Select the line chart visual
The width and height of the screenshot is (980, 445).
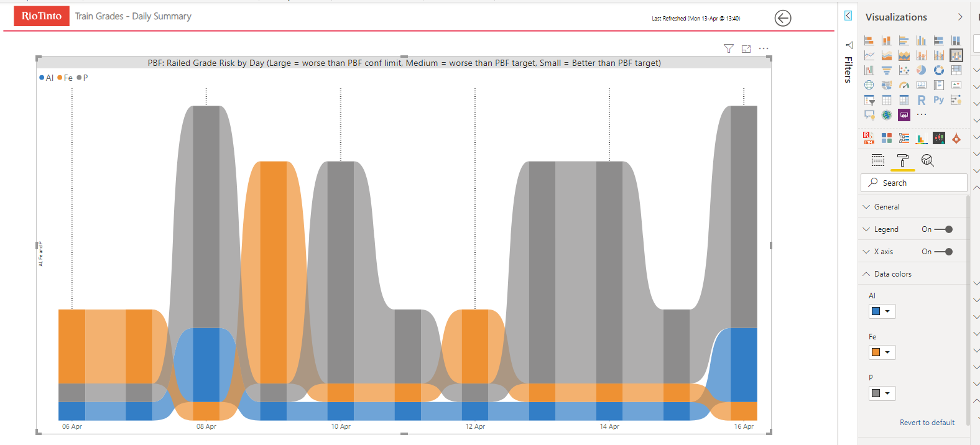(869, 55)
